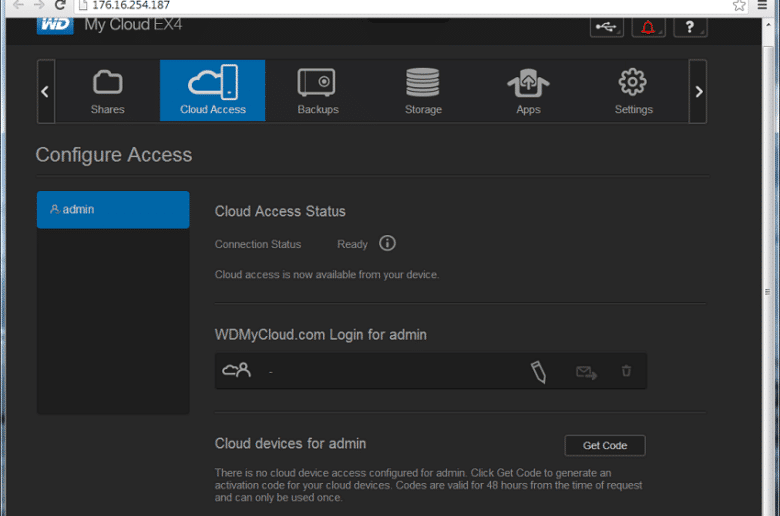Screen dimensions: 780x516
Task: Open the USB devices icon in header
Action: tap(606, 27)
